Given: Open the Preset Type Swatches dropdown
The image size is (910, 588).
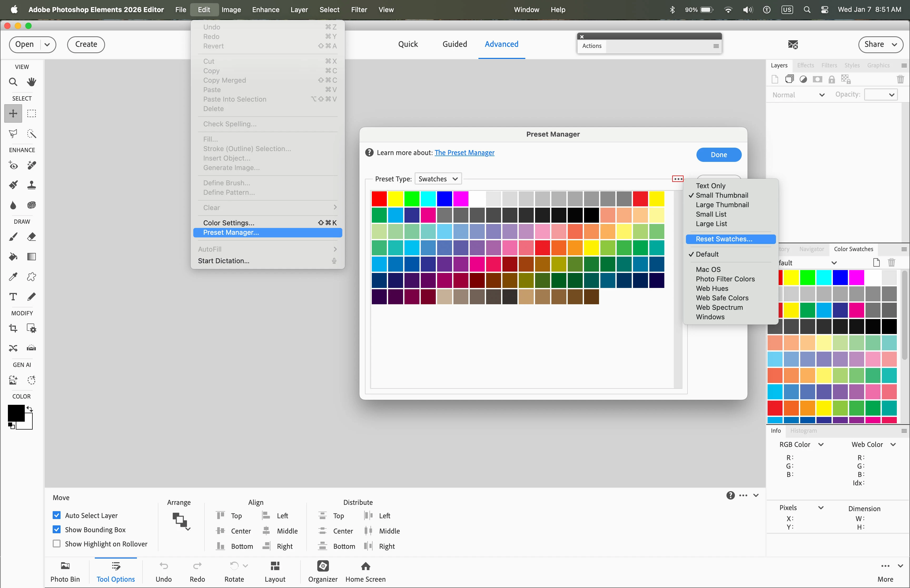Looking at the screenshot, I should tap(438, 179).
